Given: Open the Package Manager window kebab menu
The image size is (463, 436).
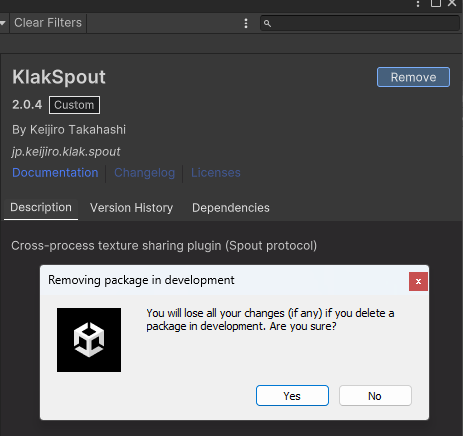Looking at the screenshot, I should (x=418, y=4).
